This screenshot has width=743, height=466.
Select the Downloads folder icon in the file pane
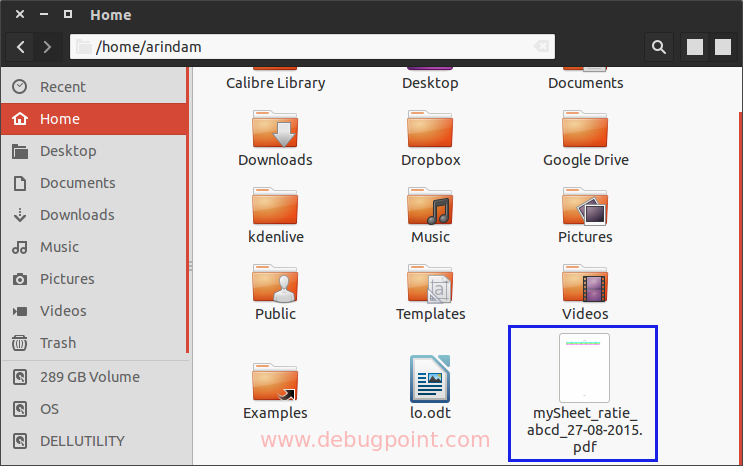click(275, 129)
